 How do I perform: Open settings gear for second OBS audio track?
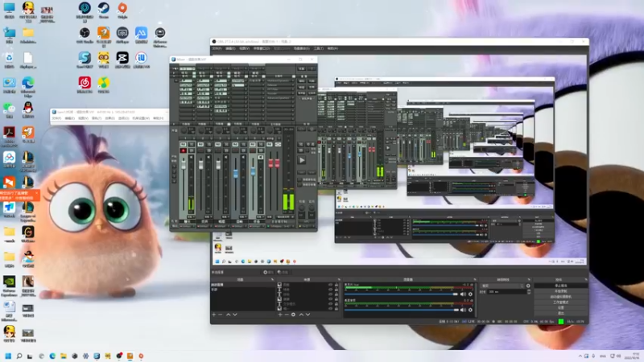470,310
